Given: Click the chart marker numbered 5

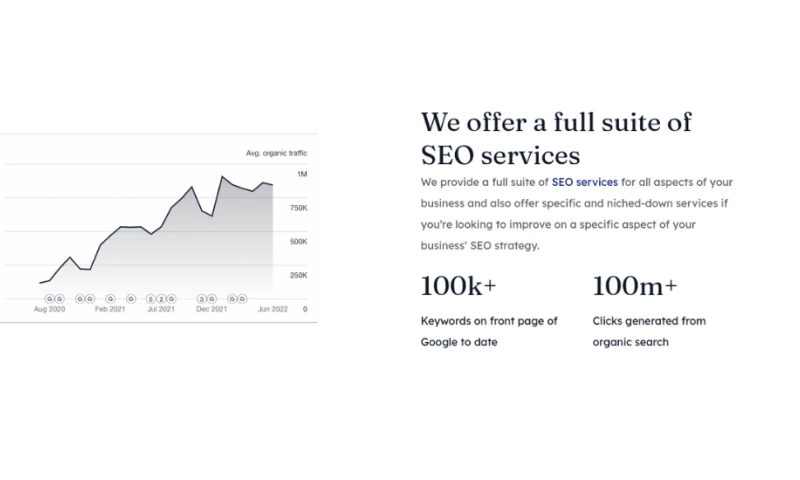Looking at the screenshot, I should pos(150,298).
